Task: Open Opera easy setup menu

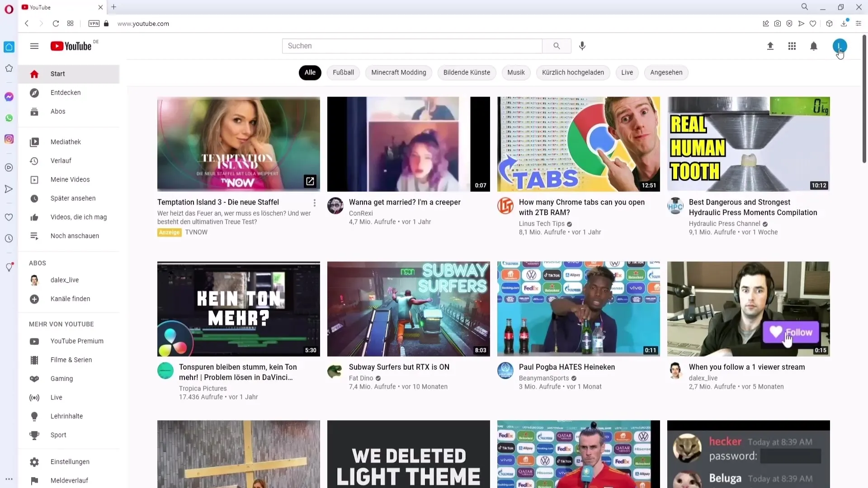Action: (x=859, y=23)
